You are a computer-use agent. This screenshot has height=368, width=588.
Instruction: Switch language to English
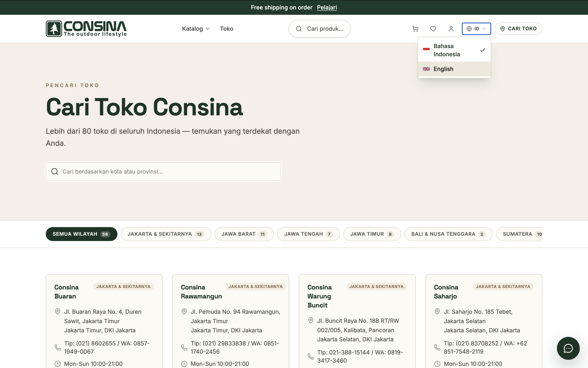(x=454, y=69)
